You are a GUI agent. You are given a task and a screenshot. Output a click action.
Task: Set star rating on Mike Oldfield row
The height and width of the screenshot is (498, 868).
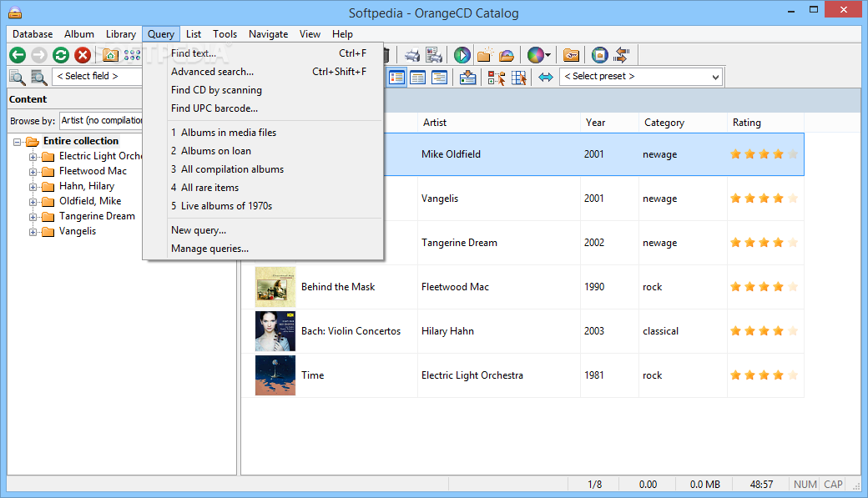click(x=764, y=153)
